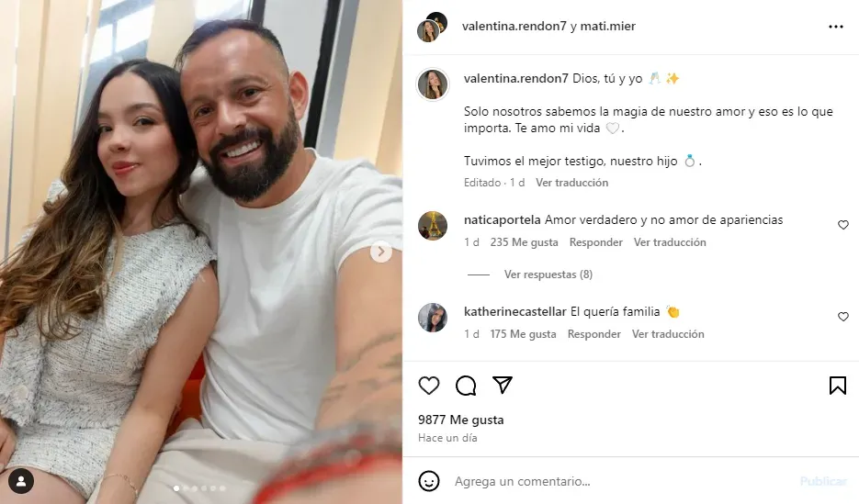Show tagged people icon on photo
The image size is (859, 504).
point(21,482)
